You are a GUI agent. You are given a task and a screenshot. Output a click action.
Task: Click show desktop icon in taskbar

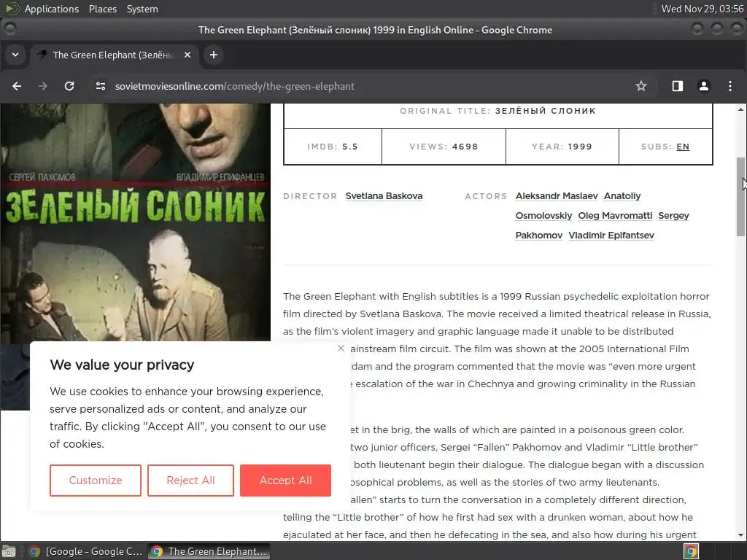(x=9, y=551)
